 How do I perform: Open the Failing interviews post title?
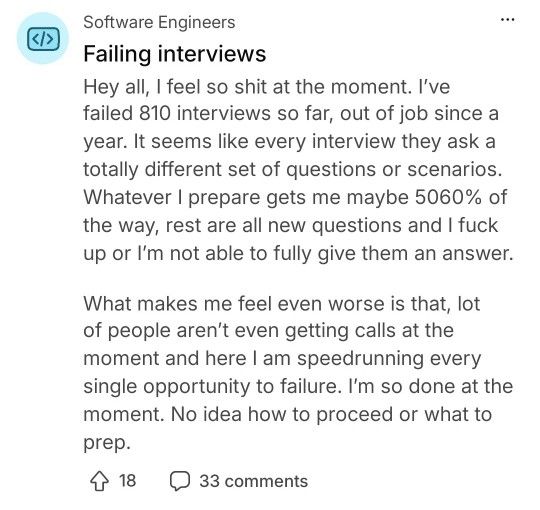click(175, 54)
